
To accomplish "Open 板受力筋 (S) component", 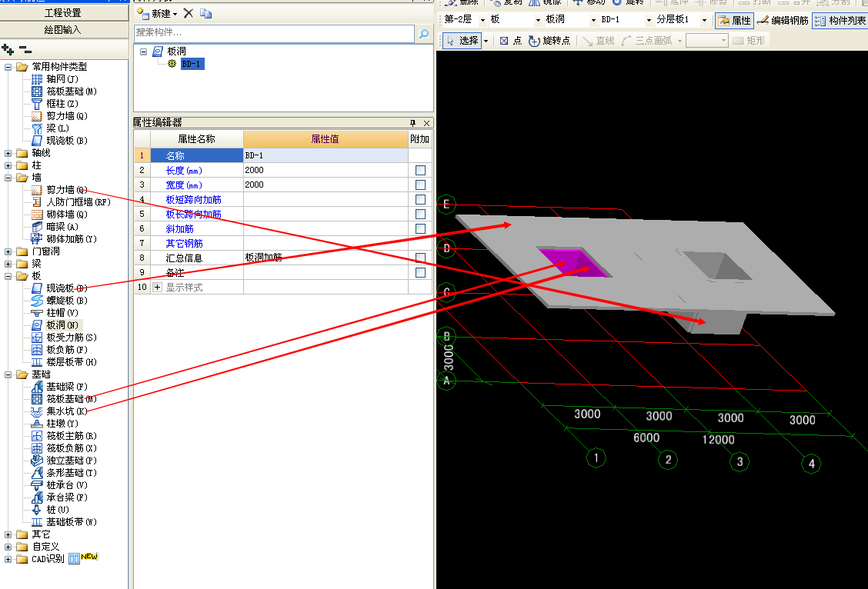I will click(64, 338).
